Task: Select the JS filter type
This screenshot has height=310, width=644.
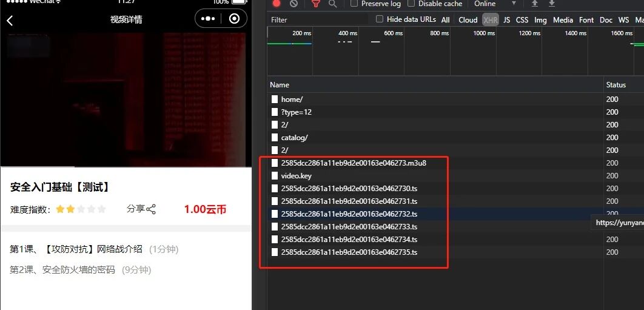Action: 507,20
